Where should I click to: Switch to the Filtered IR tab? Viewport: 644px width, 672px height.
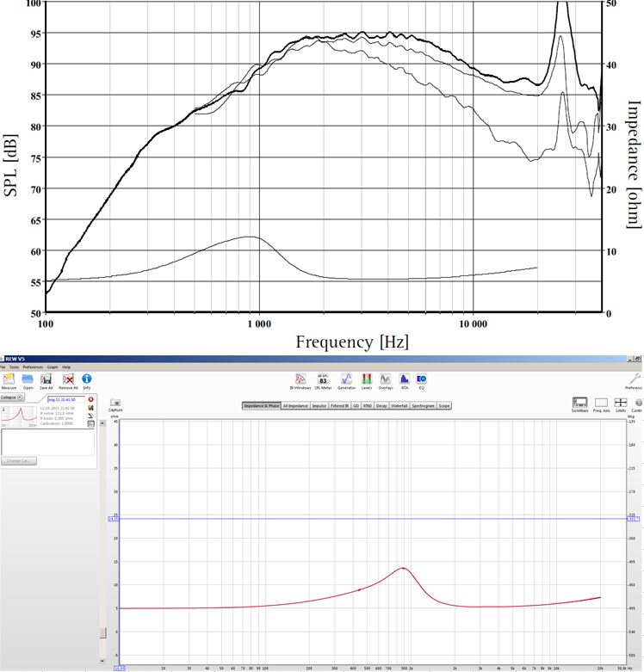(340, 405)
